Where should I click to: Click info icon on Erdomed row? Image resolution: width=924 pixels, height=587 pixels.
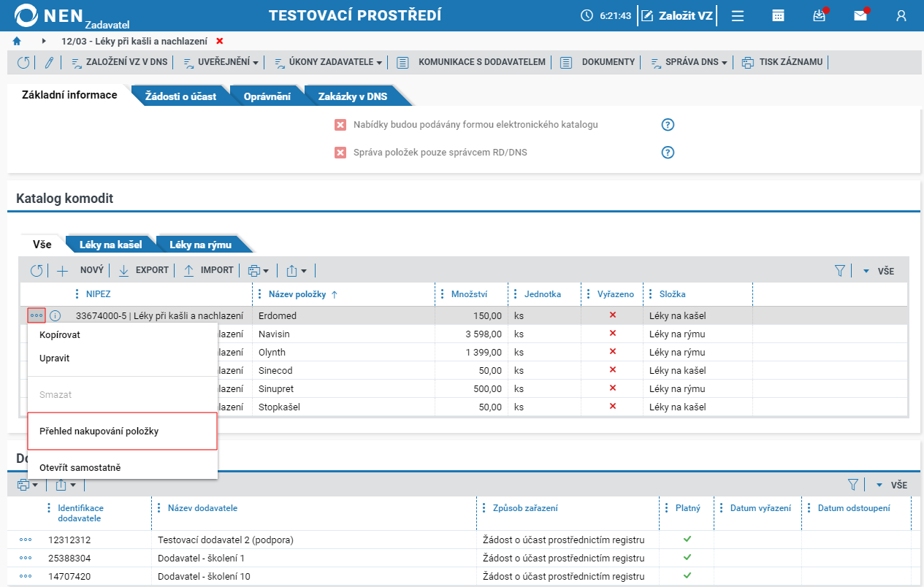pos(56,316)
